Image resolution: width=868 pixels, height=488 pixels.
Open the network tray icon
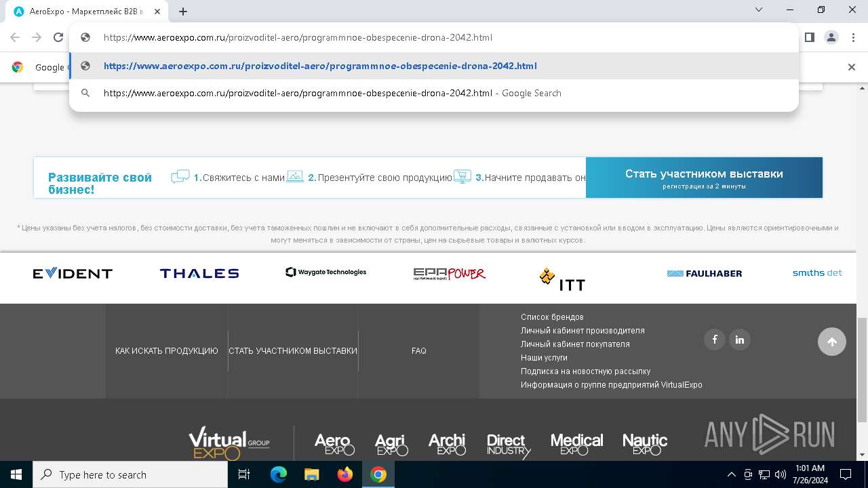tap(764, 474)
